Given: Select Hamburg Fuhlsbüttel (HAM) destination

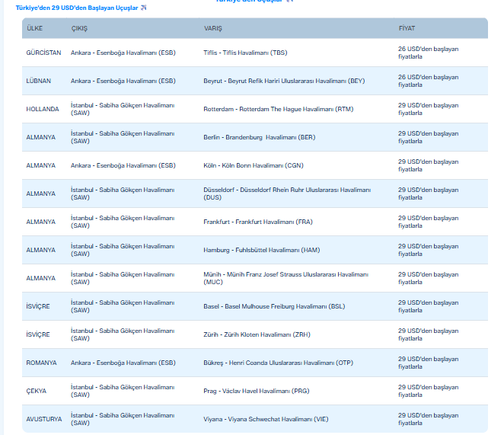Looking at the screenshot, I should (262, 250).
